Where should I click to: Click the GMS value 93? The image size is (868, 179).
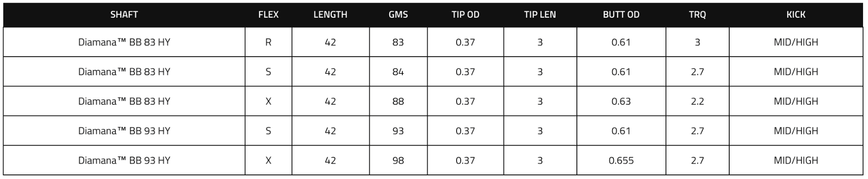398,131
